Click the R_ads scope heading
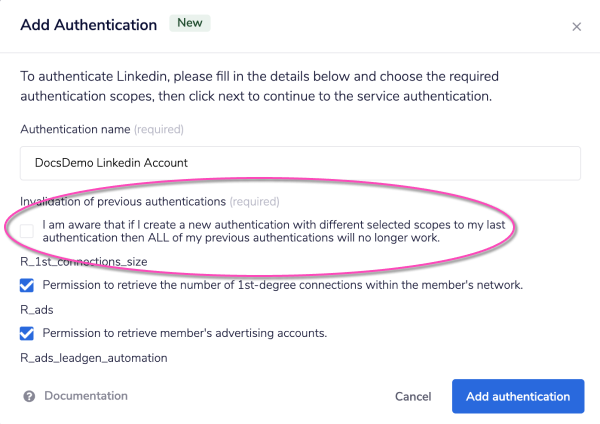The image size is (600, 424). pos(39,310)
